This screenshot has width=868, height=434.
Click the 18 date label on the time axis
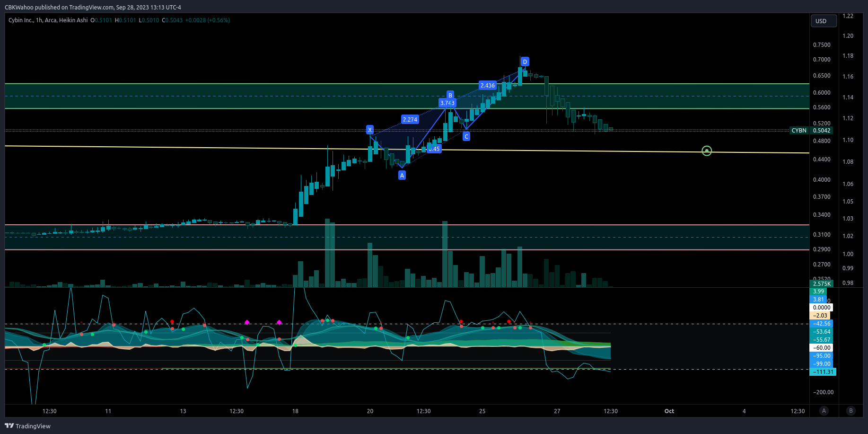[x=295, y=411]
